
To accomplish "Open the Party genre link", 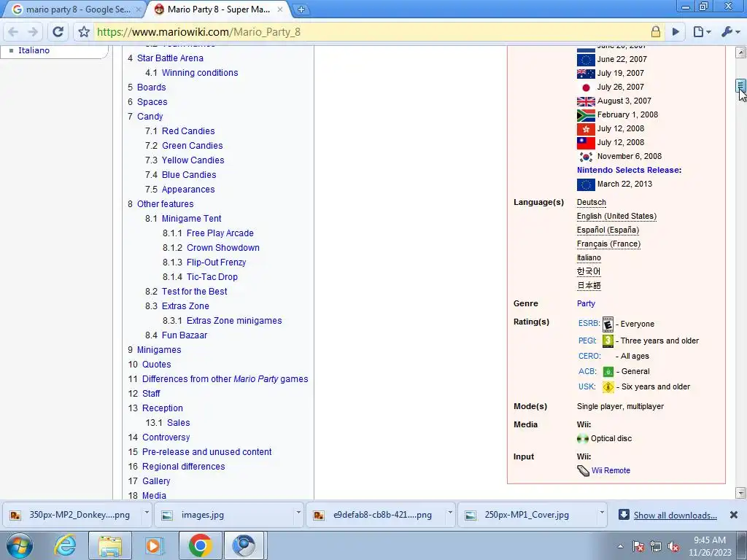I will [x=586, y=304].
